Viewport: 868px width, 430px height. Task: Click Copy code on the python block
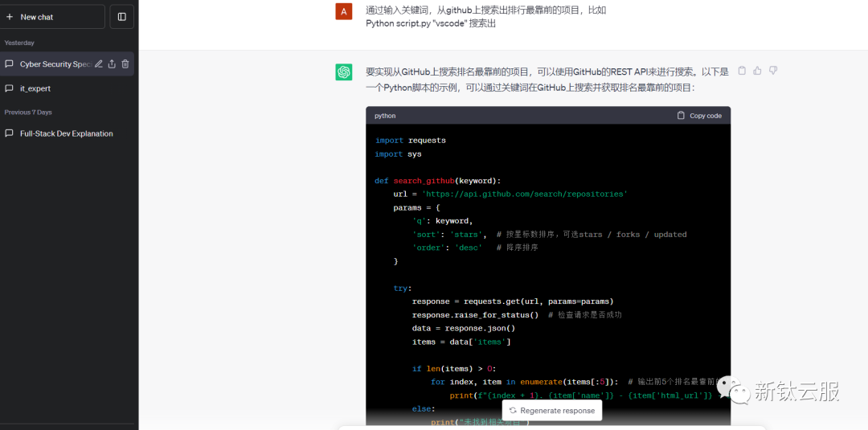700,116
